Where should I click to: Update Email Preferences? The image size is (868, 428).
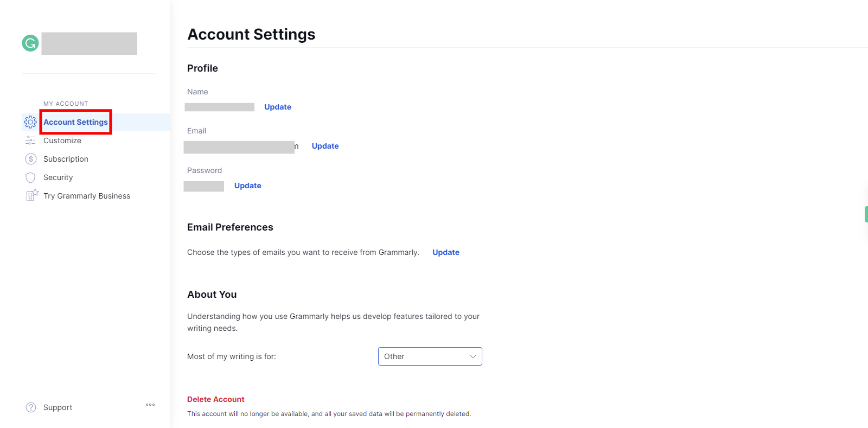(446, 252)
